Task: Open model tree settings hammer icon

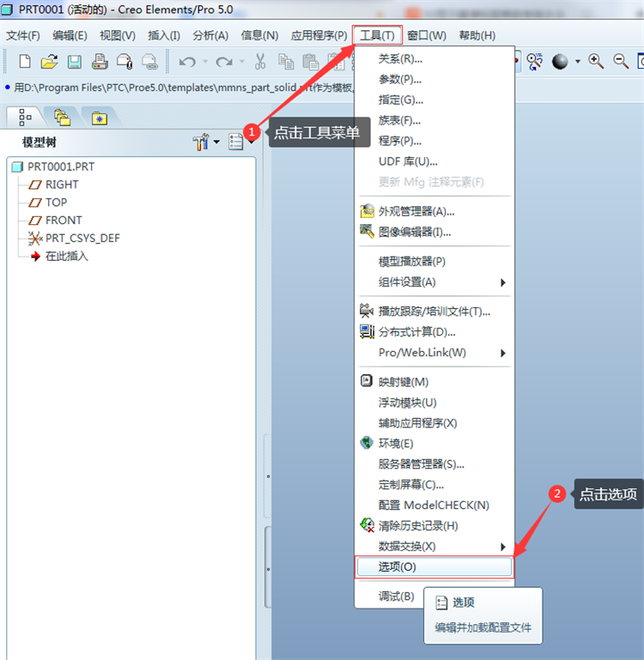Action: point(201,142)
